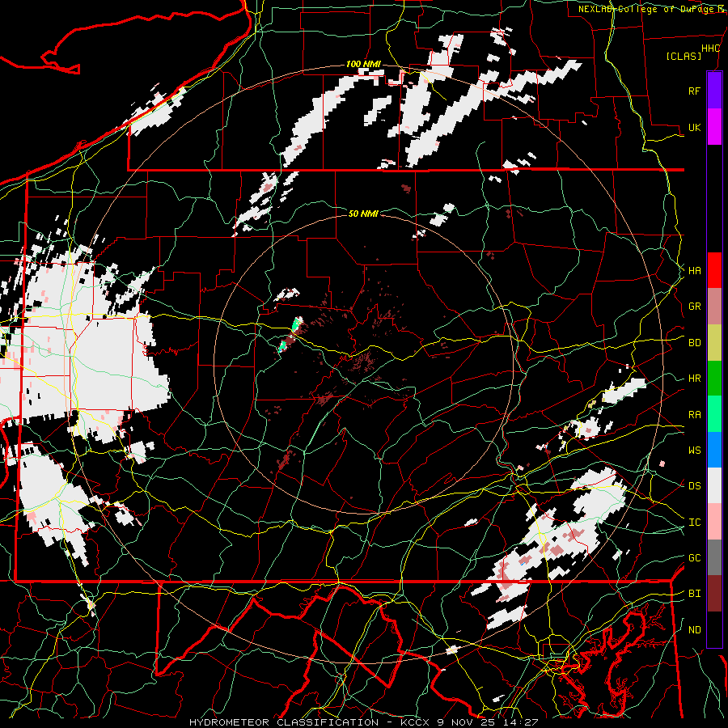Click the 100 NMI range ring label

click(363, 64)
